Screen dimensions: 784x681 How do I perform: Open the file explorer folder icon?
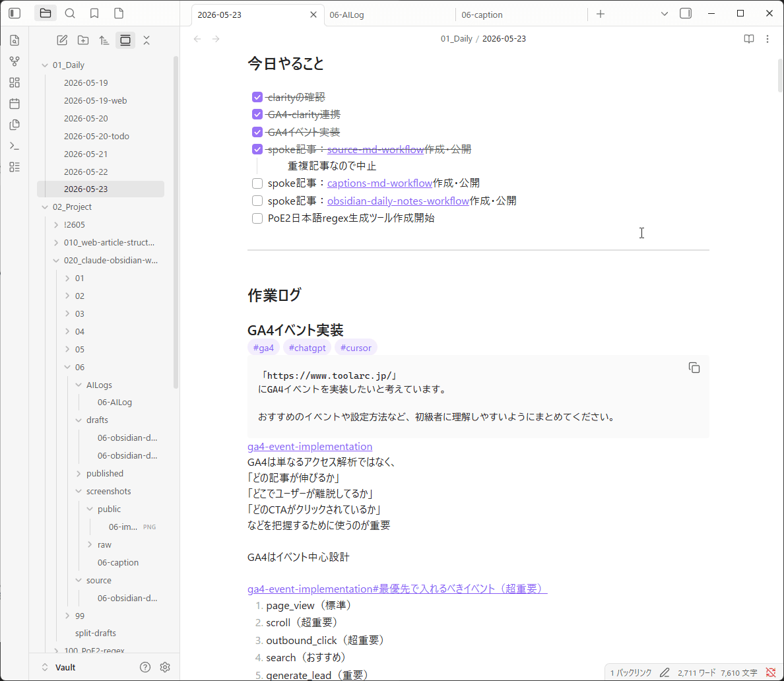(46, 13)
